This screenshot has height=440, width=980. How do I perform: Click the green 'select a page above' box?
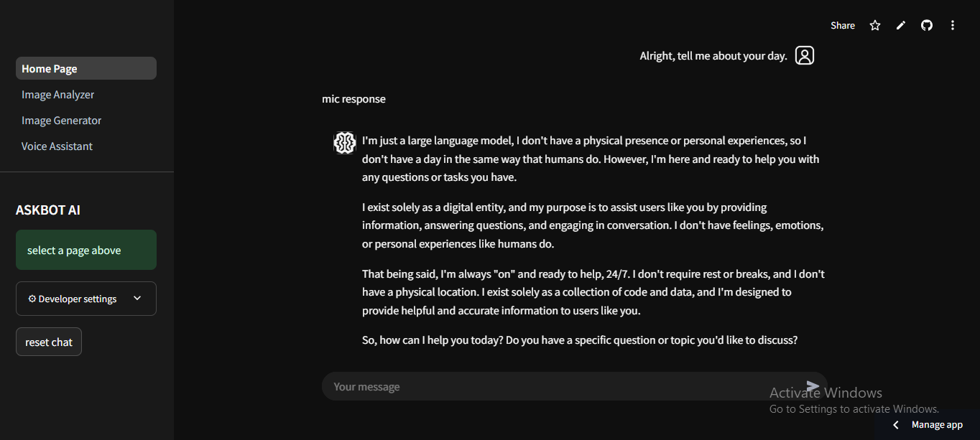coord(86,250)
